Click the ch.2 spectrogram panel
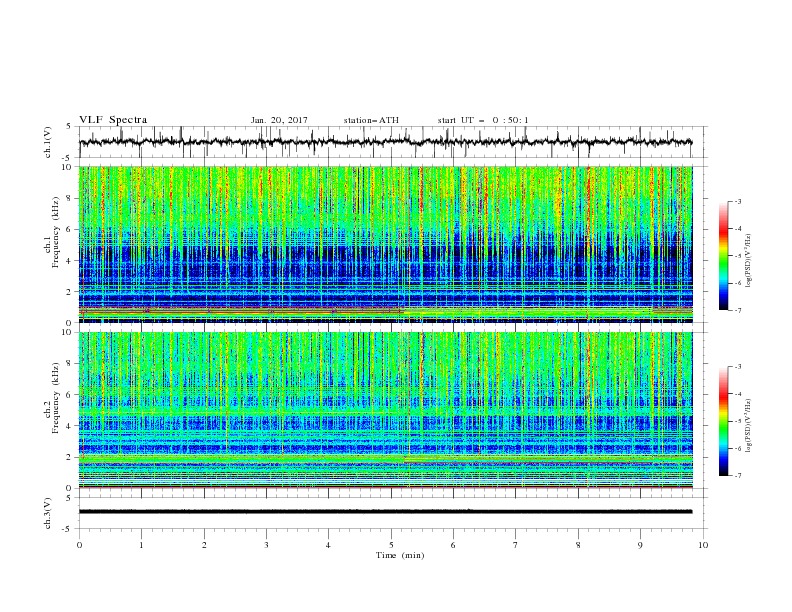This screenshot has width=792, height=612. pos(386,410)
